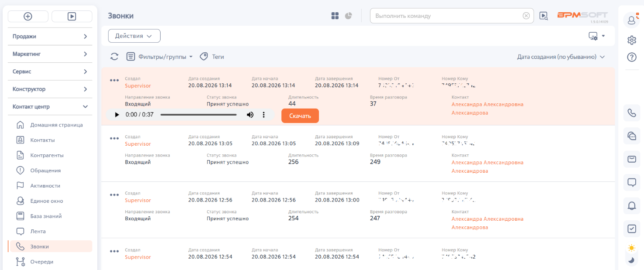Switch to dark theme moon icon
644x270 pixels.
point(631,260)
